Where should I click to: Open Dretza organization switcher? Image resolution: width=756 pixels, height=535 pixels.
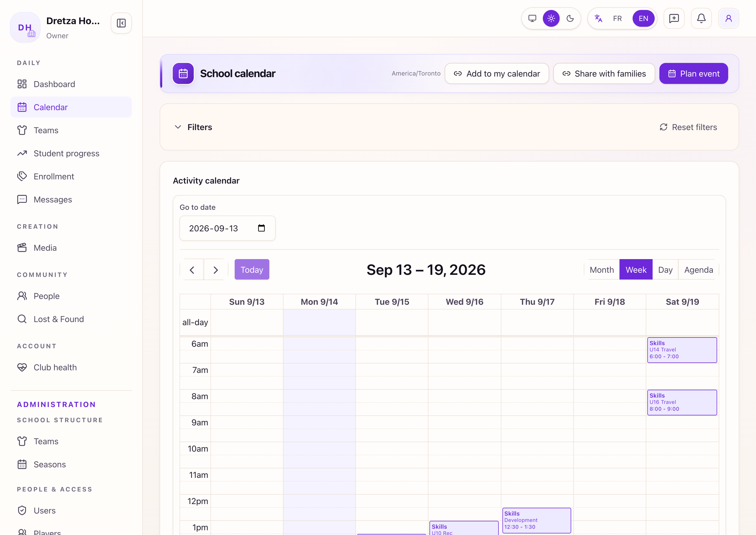click(57, 27)
